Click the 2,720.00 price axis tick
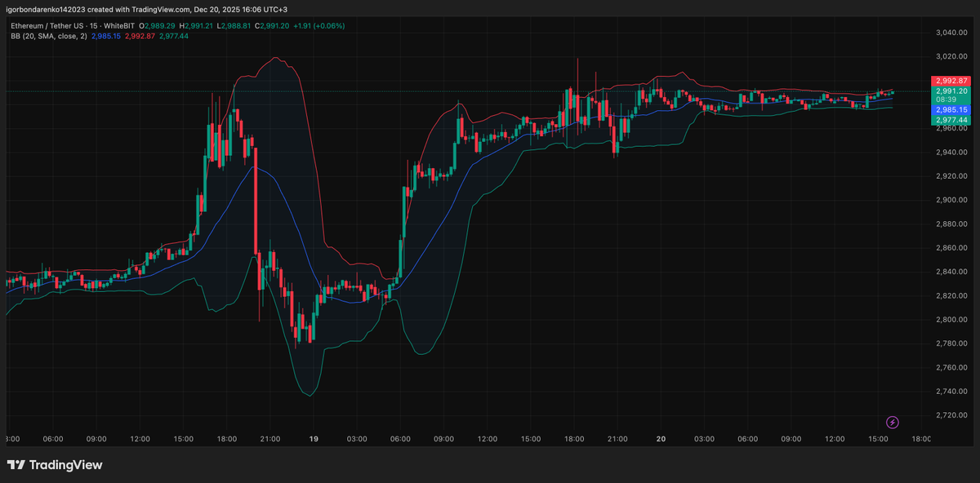This screenshot has height=483, width=980. click(x=951, y=415)
